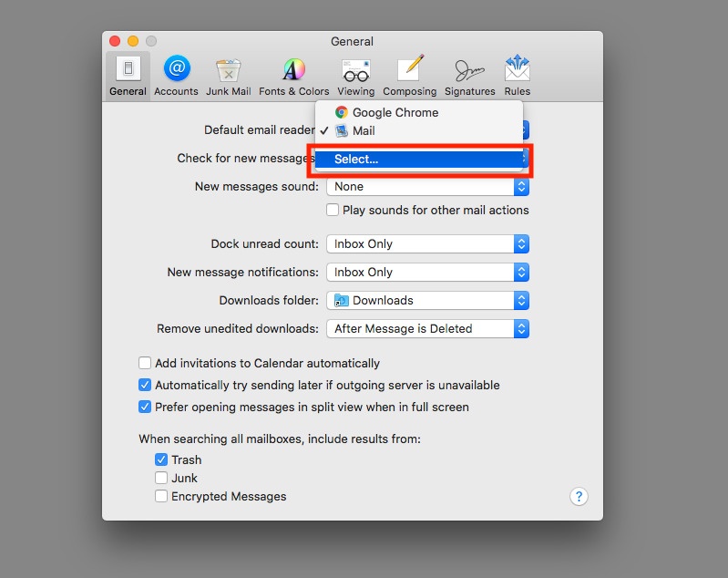Open the Viewing preferences pane
The width and height of the screenshot is (728, 578).
pyautogui.click(x=356, y=77)
